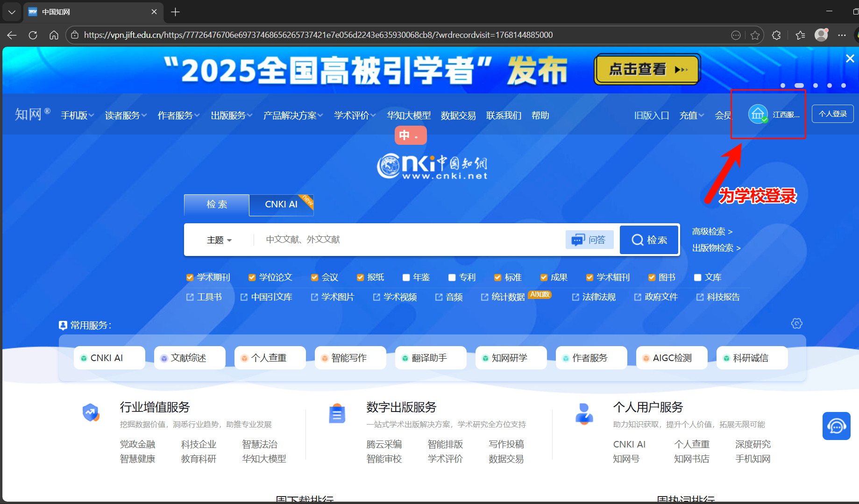The image size is (859, 504).
Task: Expand the 作者服务 menu
Action: tap(178, 115)
